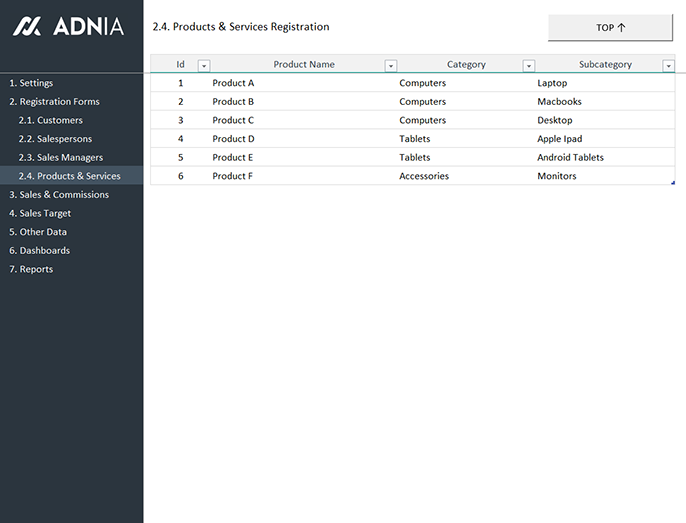Viewport: 686px width, 523px height.
Task: Open Other Data section
Action: pyautogui.click(x=38, y=232)
